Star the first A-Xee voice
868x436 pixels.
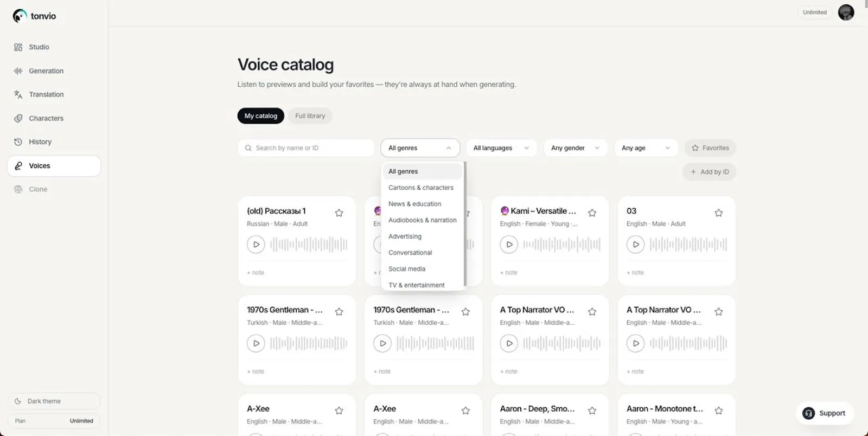click(339, 411)
